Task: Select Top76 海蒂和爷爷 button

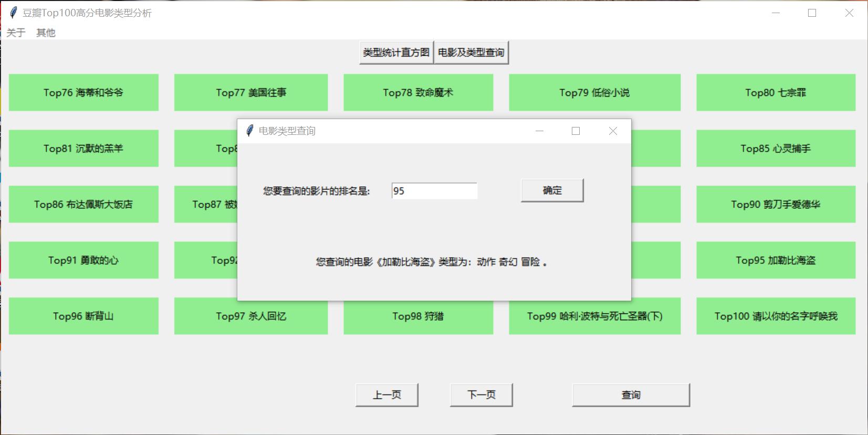Action: tap(83, 92)
